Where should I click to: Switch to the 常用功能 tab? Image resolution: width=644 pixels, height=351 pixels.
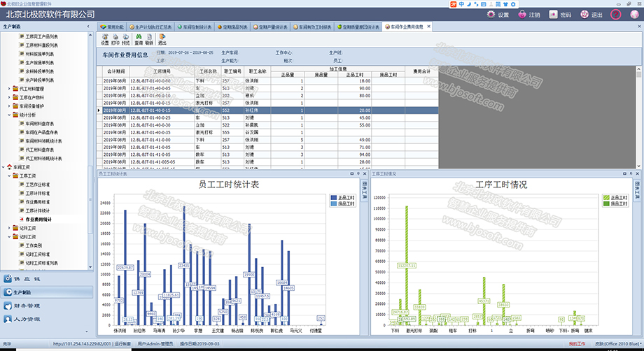(112, 27)
